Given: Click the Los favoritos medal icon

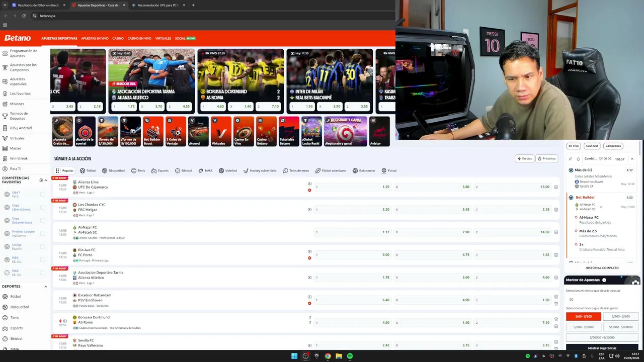Looking at the screenshot, I should coord(5,94).
